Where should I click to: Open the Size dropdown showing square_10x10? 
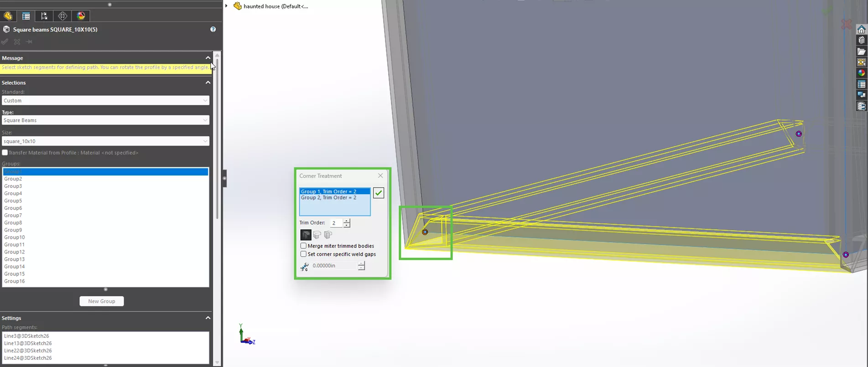pyautogui.click(x=105, y=141)
